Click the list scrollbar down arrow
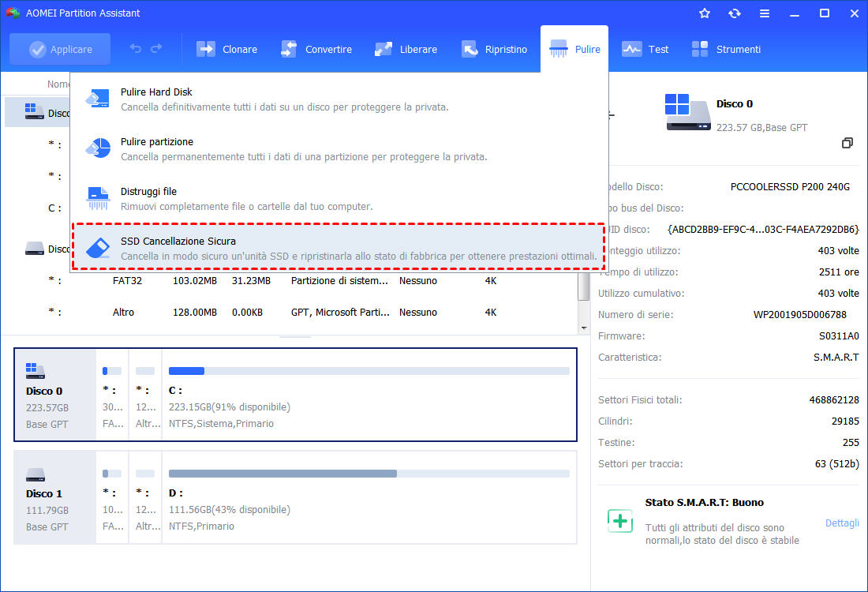Viewport: 868px width, 592px height. (x=583, y=328)
